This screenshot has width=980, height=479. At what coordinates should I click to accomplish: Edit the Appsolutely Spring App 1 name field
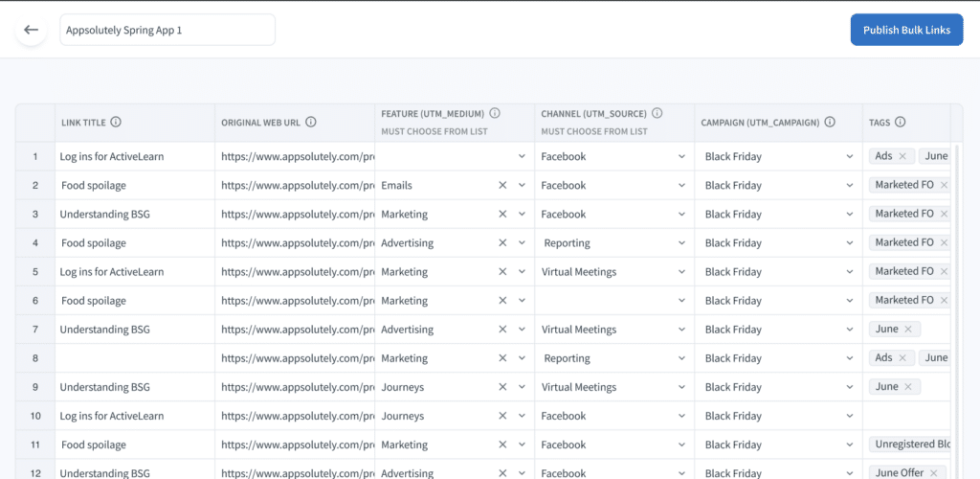(167, 30)
